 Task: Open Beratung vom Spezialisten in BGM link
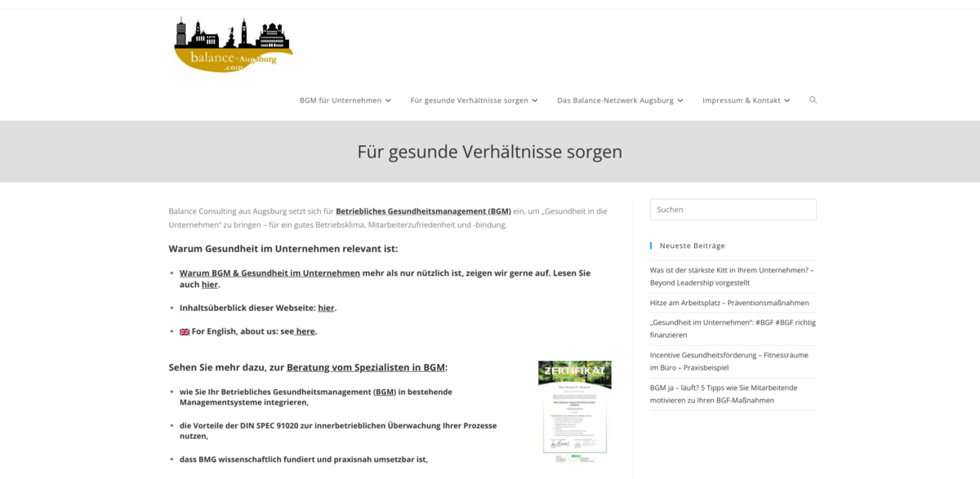click(365, 367)
